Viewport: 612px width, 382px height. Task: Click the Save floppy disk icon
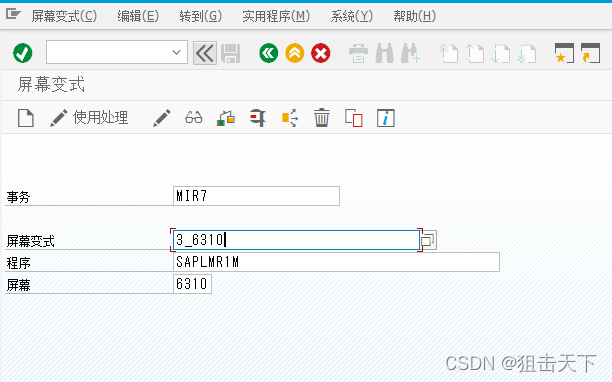(x=231, y=53)
